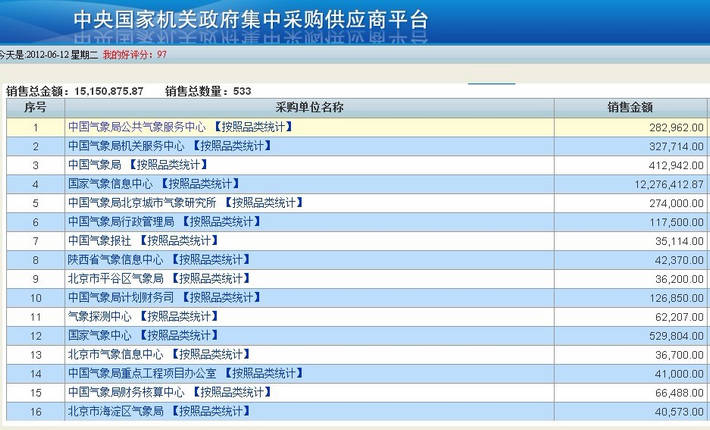Viewport: 710px width, 430px height.
Task: Open the 北京市气象信息中心 link
Action: pos(115,354)
